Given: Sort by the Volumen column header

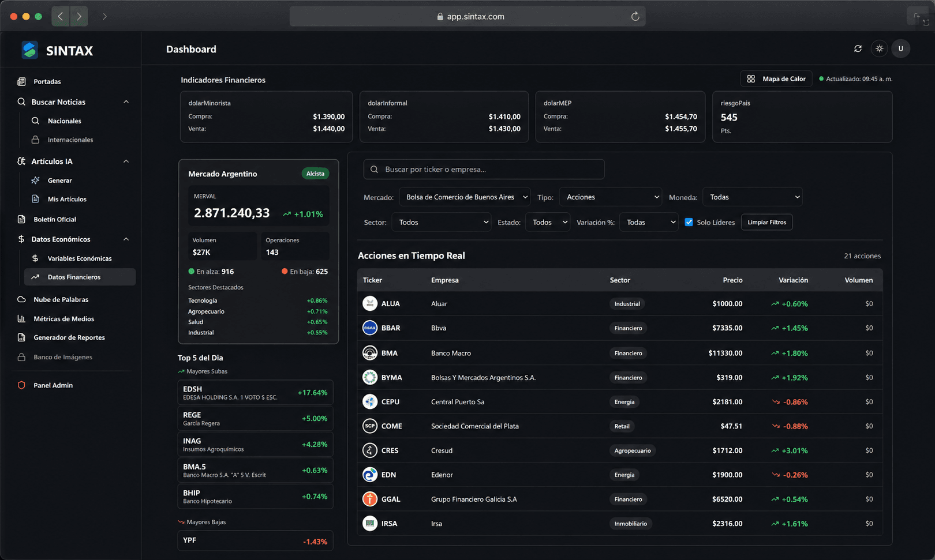Looking at the screenshot, I should point(859,280).
